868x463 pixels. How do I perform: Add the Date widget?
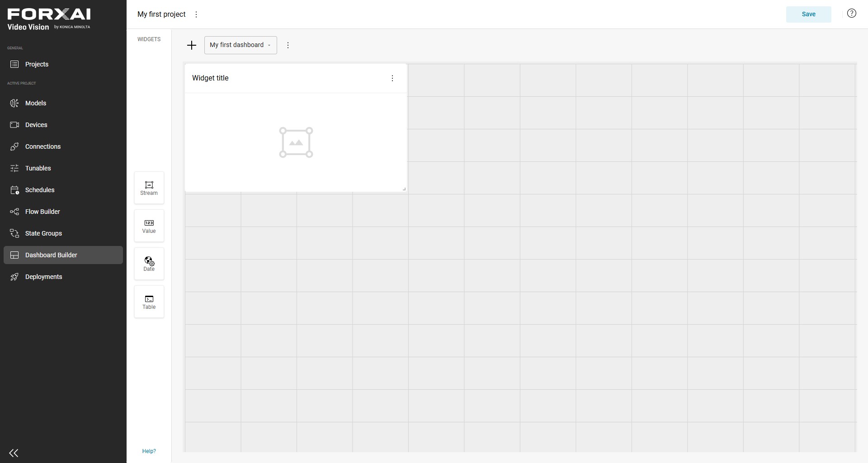pos(149,264)
